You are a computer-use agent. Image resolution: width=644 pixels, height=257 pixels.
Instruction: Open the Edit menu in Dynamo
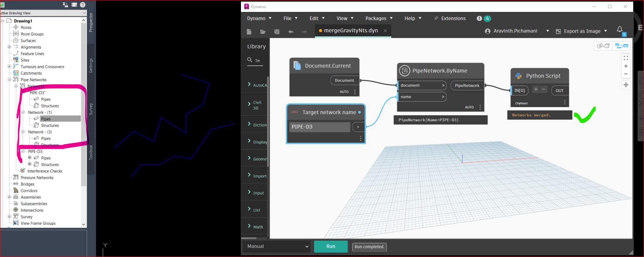pos(317,18)
